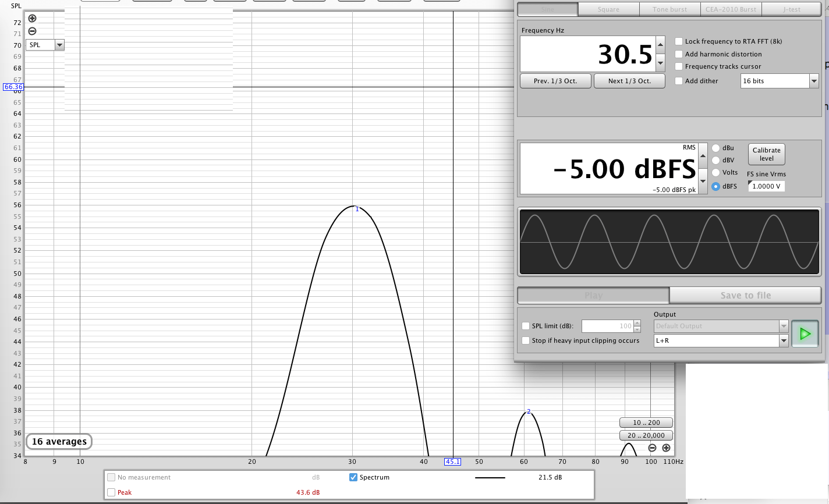Increment the SPL limit value stepper

[637, 323]
